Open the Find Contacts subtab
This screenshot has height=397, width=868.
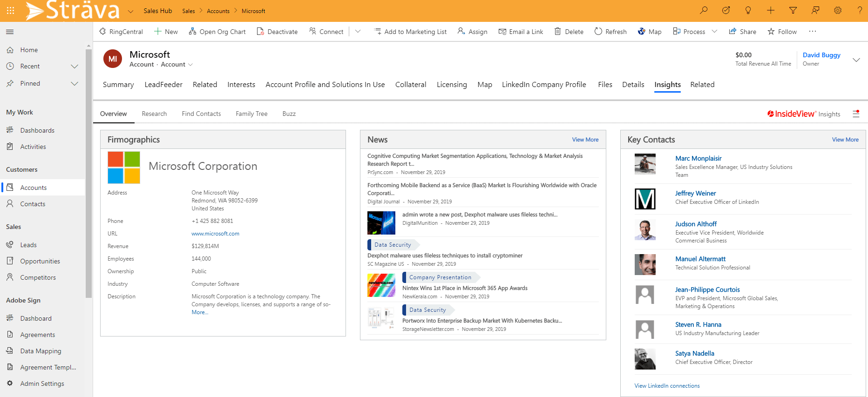[201, 114]
